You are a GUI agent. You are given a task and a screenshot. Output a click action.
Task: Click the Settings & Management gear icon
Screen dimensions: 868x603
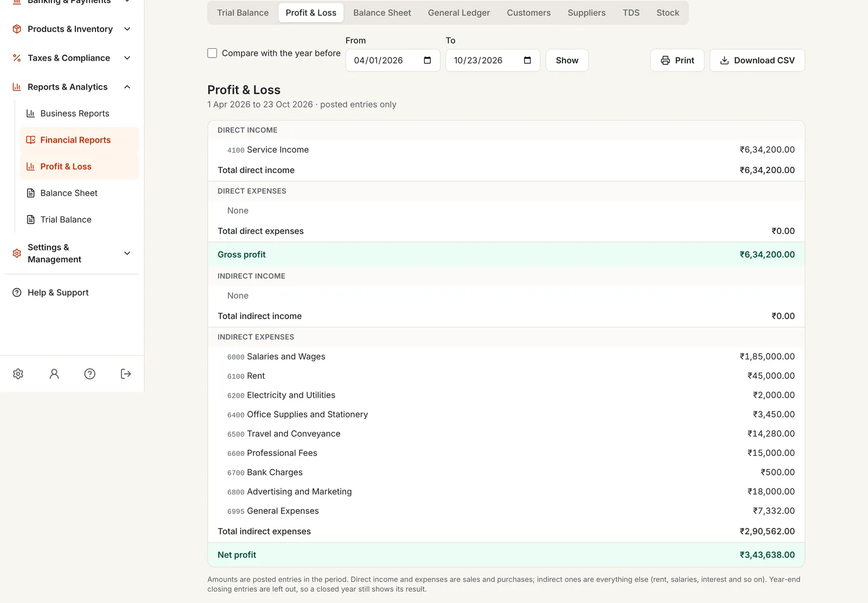click(x=17, y=253)
